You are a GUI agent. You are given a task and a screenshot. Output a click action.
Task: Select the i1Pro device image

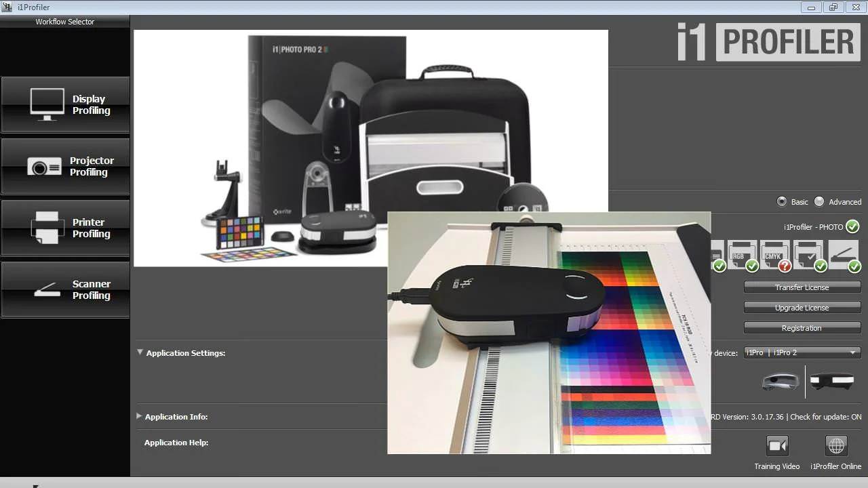coord(781,382)
